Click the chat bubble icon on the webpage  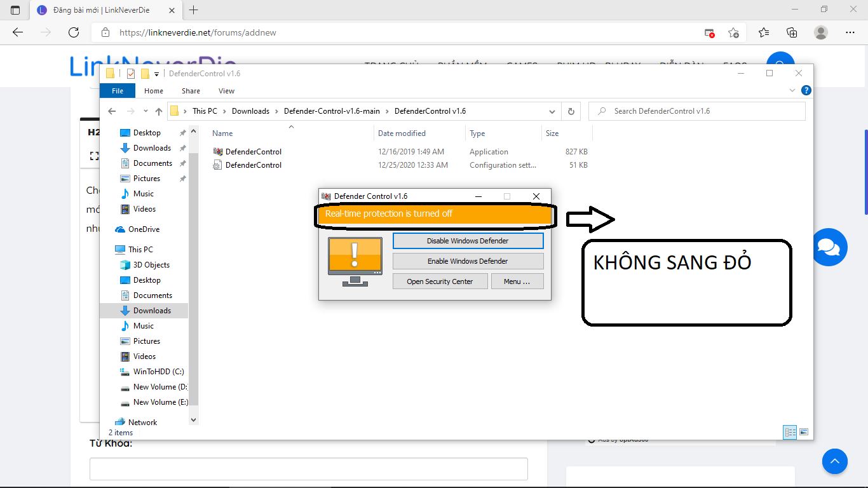[830, 247]
